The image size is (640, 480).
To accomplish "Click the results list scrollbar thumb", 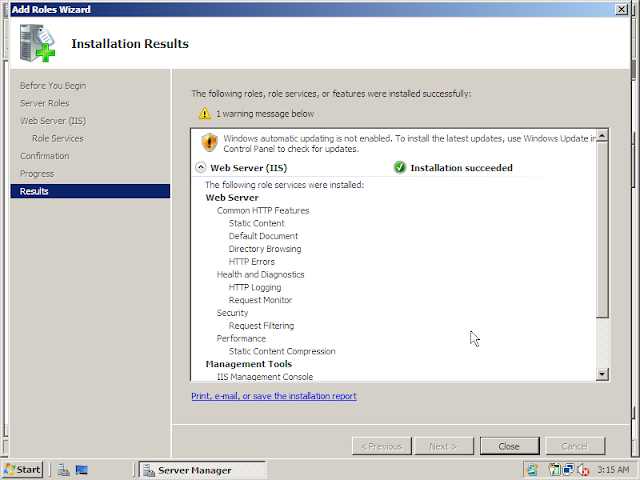I will click(x=602, y=229).
